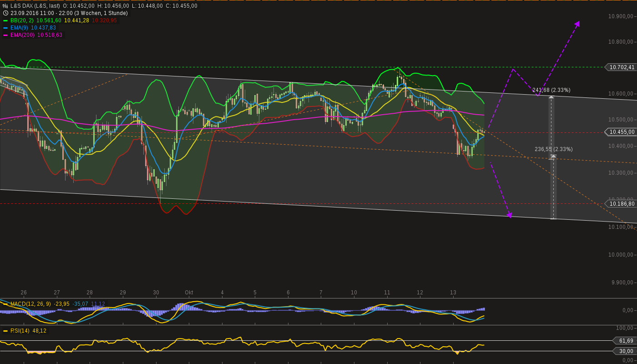This screenshot has width=637, height=364.
Task: Click the close value C: 10.455,00
Action: click(181, 6)
